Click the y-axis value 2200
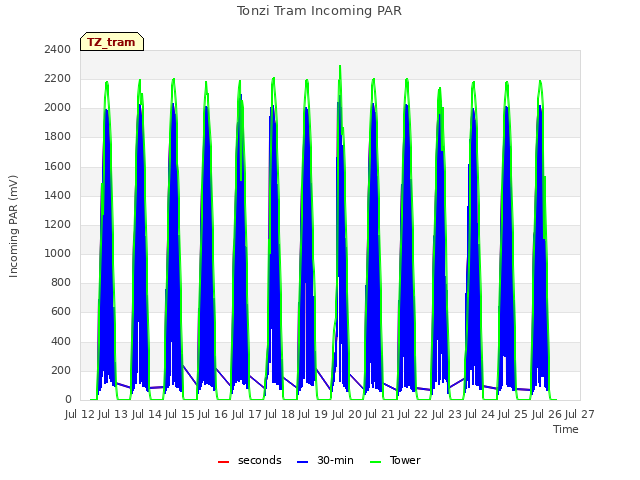 [58, 78]
